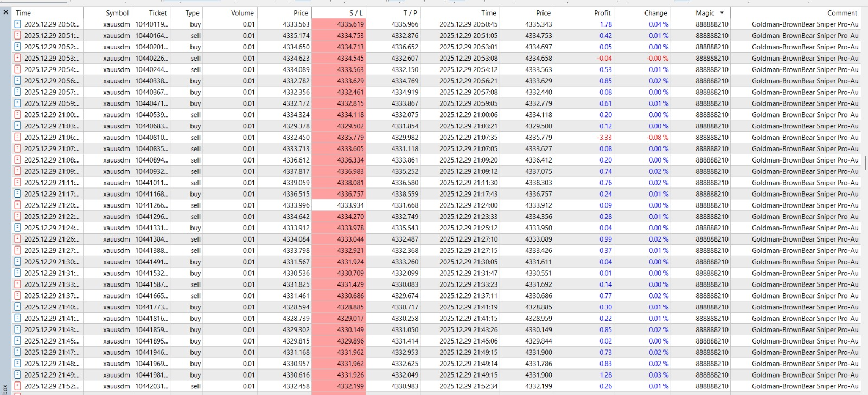
Task: Click the T / P column header
Action: [x=410, y=13]
